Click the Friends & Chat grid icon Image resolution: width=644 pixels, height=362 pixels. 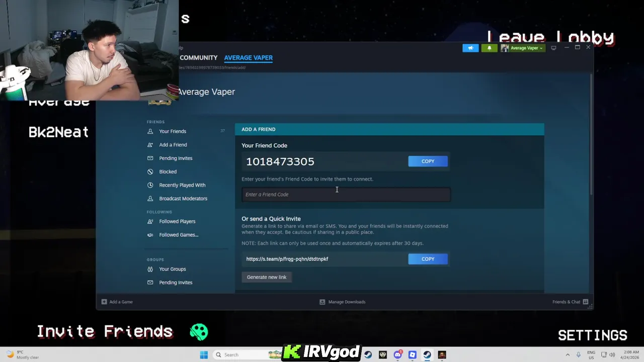(x=585, y=302)
